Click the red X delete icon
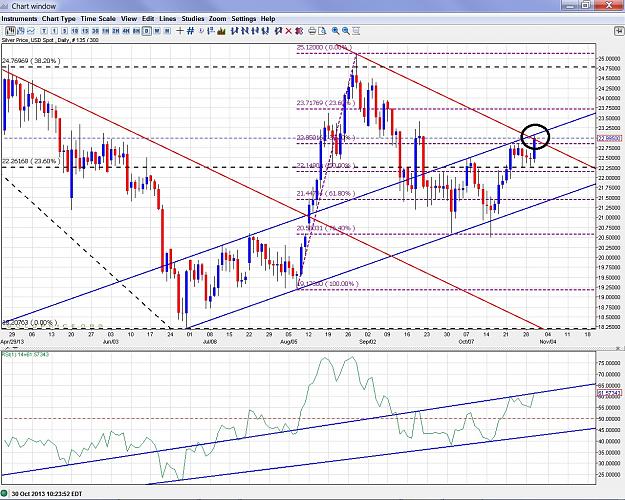 click(x=289, y=31)
